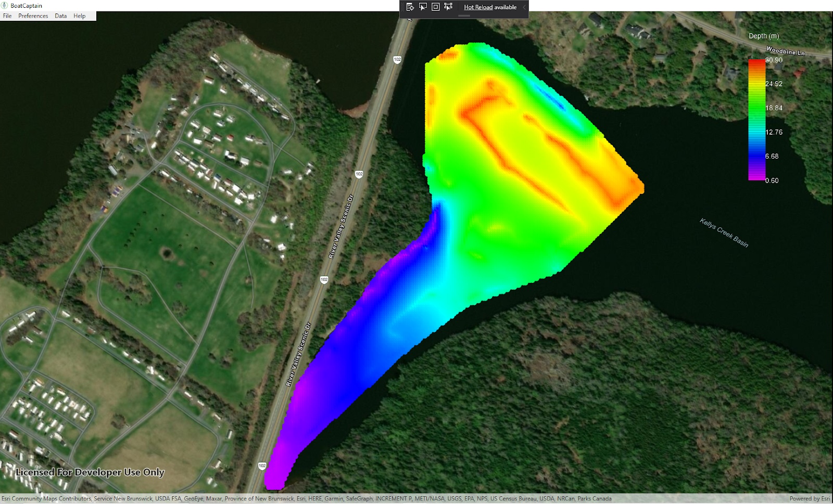Click the 18.84 depth legend value
The width and height of the screenshot is (833, 504).
click(x=774, y=108)
